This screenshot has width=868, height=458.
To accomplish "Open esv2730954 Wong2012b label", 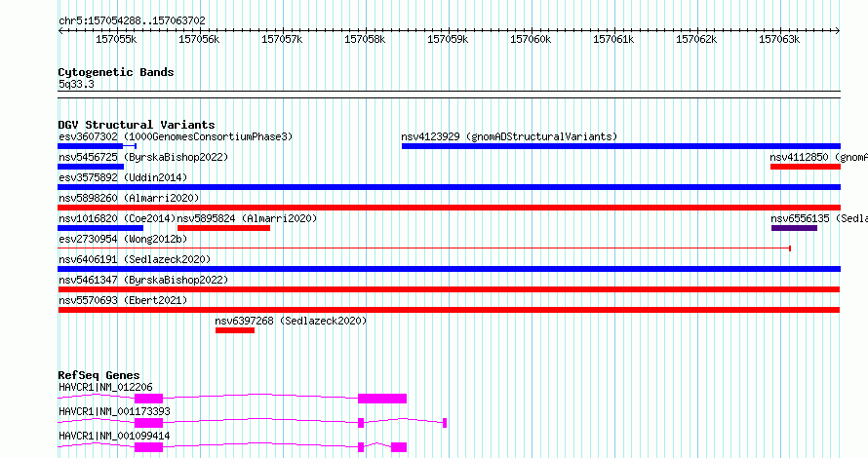I will tap(123, 239).
